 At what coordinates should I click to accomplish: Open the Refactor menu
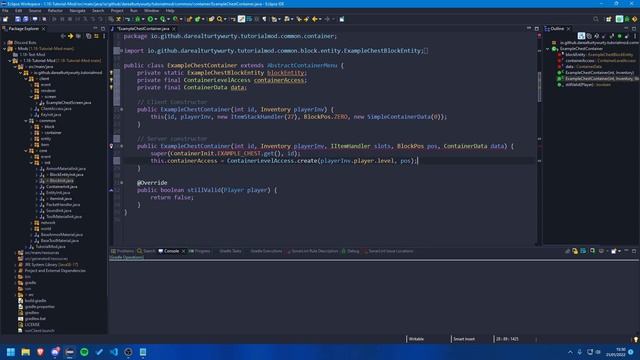[x=55, y=11]
